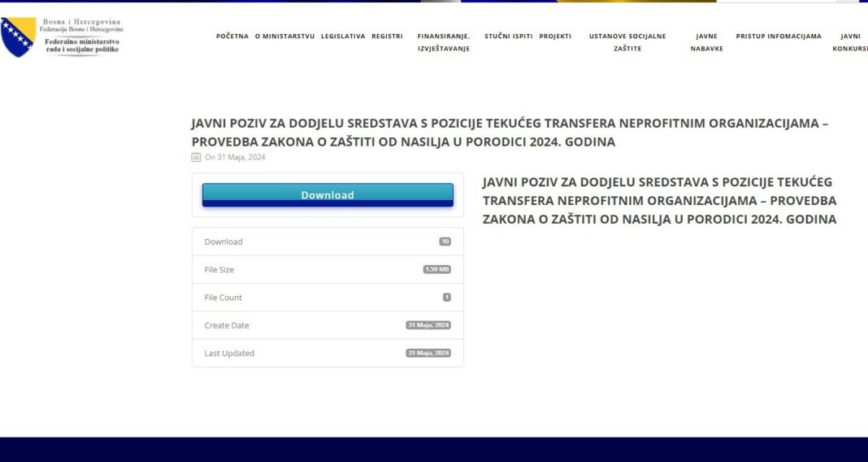Click the description heading right of the Download box
The image size is (868, 462).
pos(659,201)
